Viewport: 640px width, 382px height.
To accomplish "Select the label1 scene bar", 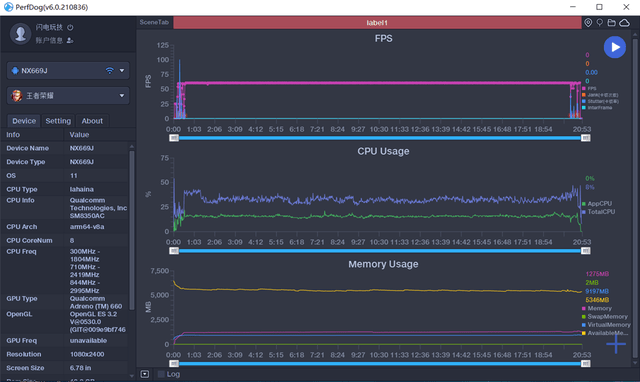I will tap(377, 23).
